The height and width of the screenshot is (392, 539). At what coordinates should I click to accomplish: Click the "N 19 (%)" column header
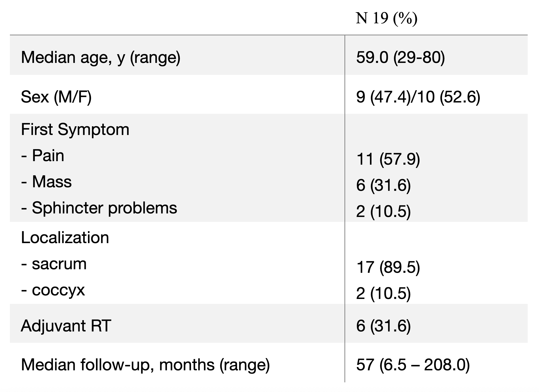pyautogui.click(x=386, y=18)
